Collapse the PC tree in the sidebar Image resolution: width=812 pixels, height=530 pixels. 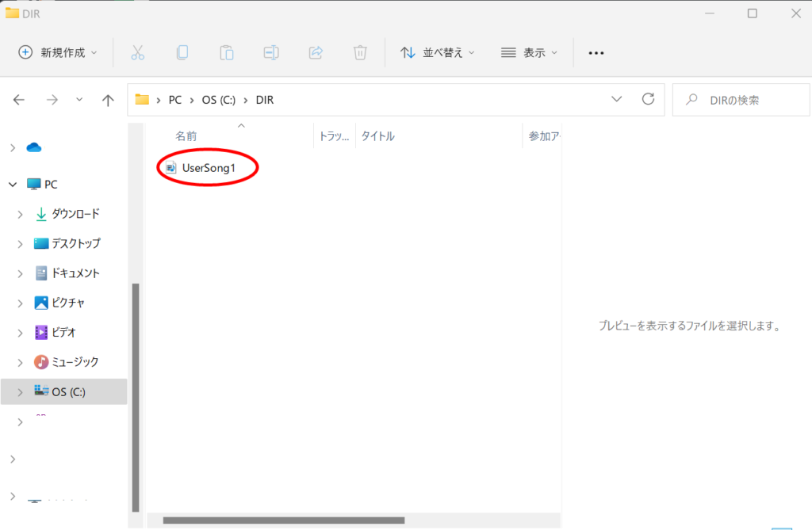pos(12,184)
